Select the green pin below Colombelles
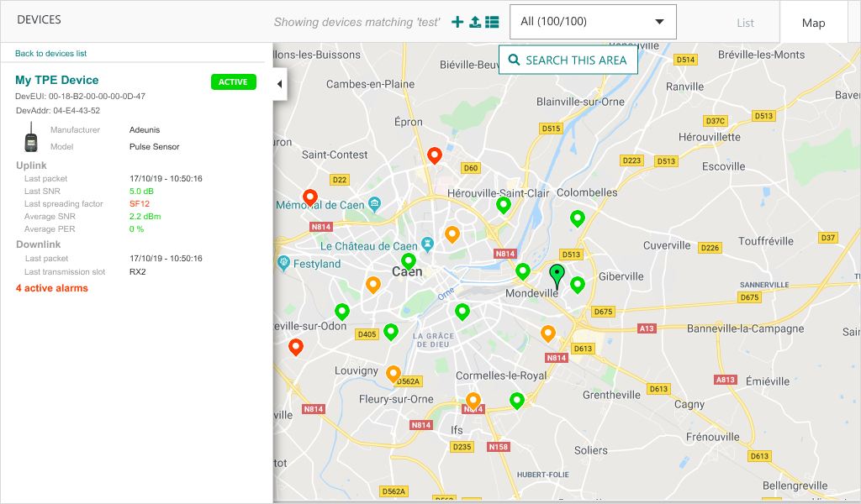The width and height of the screenshot is (861, 504). click(578, 218)
